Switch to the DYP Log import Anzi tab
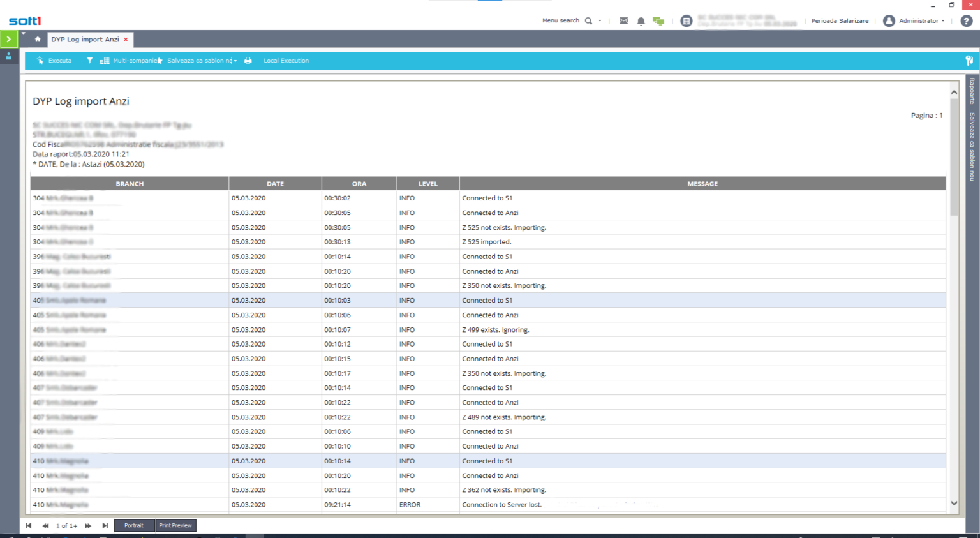 click(x=85, y=39)
